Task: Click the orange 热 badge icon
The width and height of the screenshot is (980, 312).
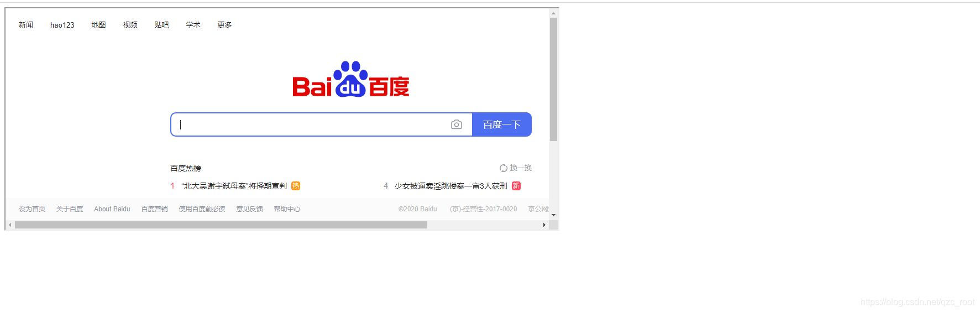Action: (x=296, y=186)
